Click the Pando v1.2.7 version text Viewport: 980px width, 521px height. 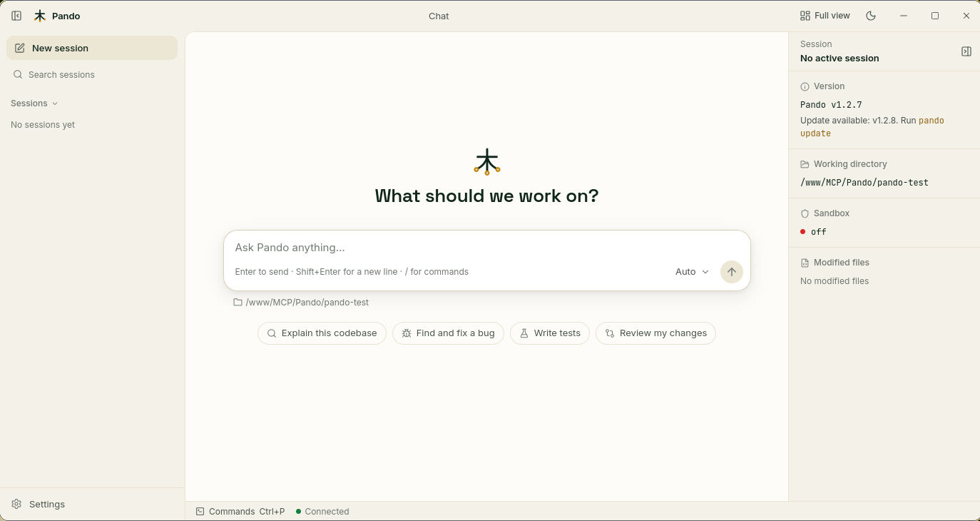coord(831,105)
